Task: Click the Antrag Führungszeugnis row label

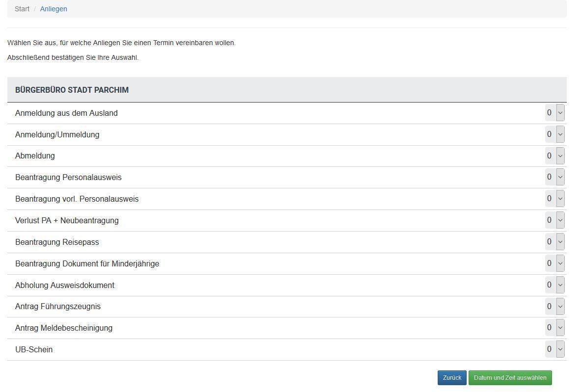Action: pos(58,307)
